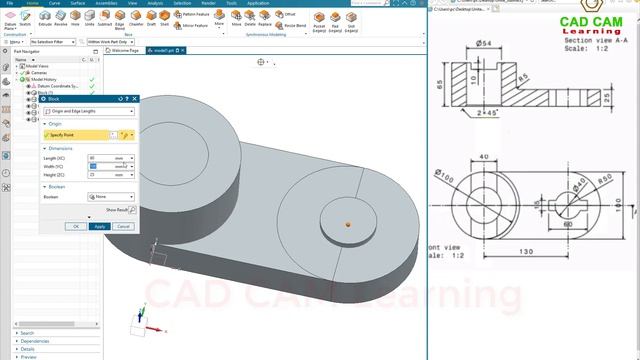Click OK in Block dialog
Image resolution: width=640 pixels, height=360 pixels.
pyautogui.click(x=76, y=227)
